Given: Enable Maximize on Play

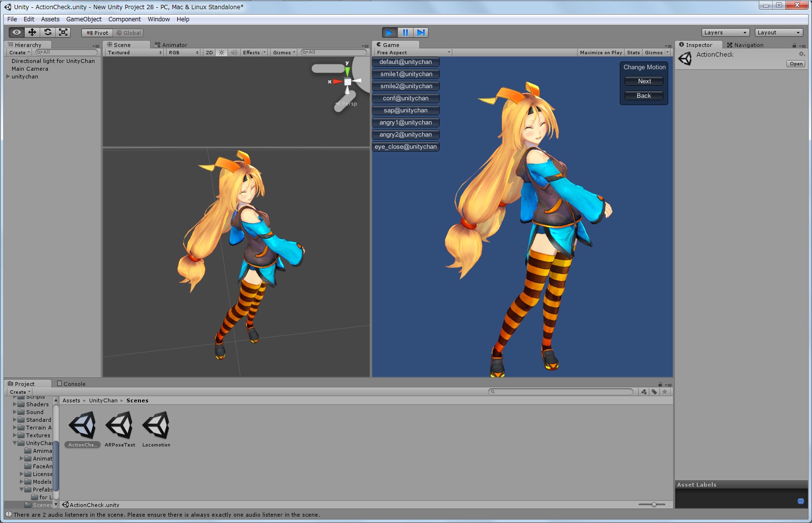Looking at the screenshot, I should (600, 52).
